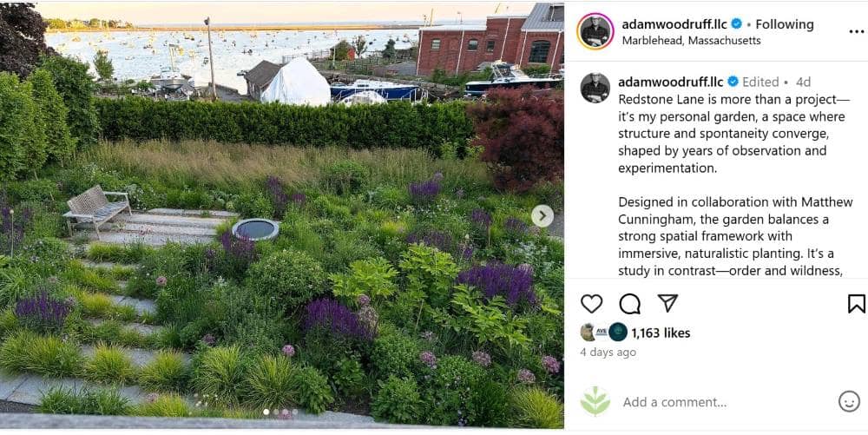
Task: Share the post with paper plane icon
Action: click(x=667, y=303)
